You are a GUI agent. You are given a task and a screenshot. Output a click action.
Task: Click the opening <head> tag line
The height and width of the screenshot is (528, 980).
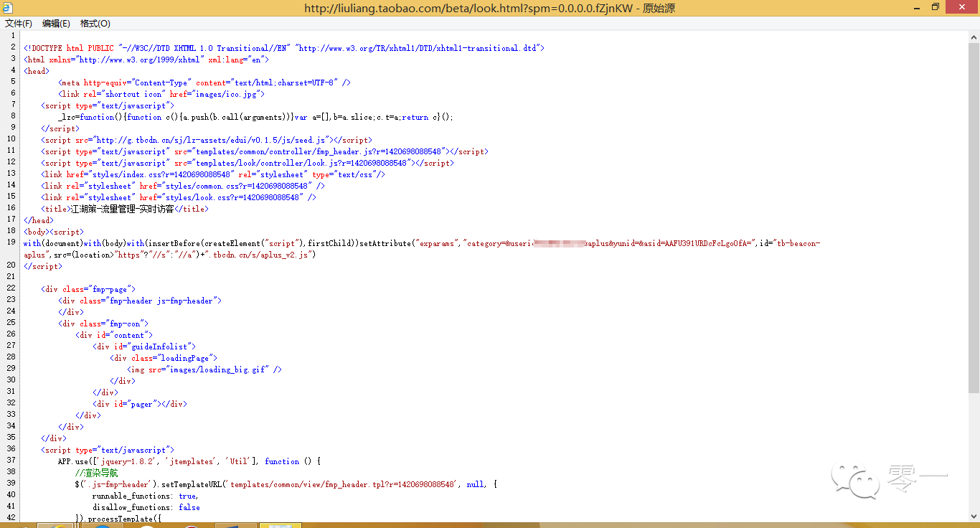pyautogui.click(x=37, y=71)
